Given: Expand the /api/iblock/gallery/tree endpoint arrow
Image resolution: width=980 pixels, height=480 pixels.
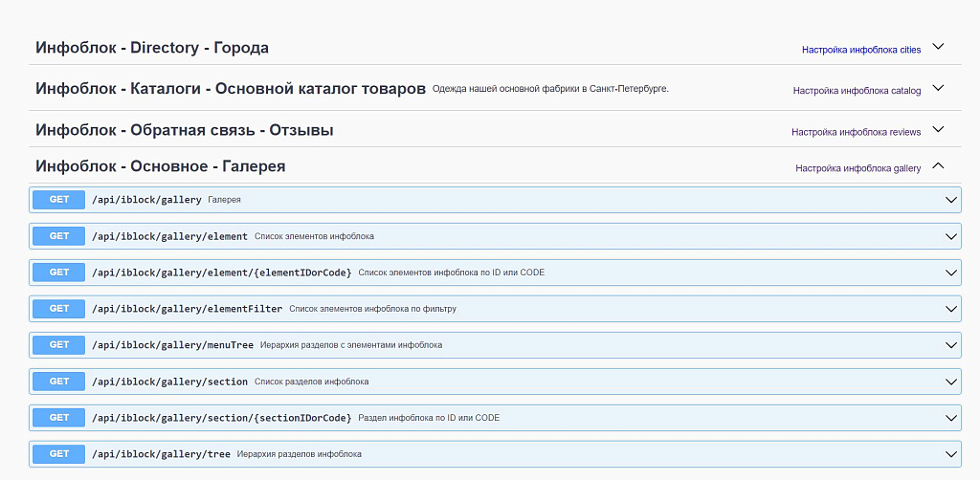Looking at the screenshot, I should [x=951, y=454].
